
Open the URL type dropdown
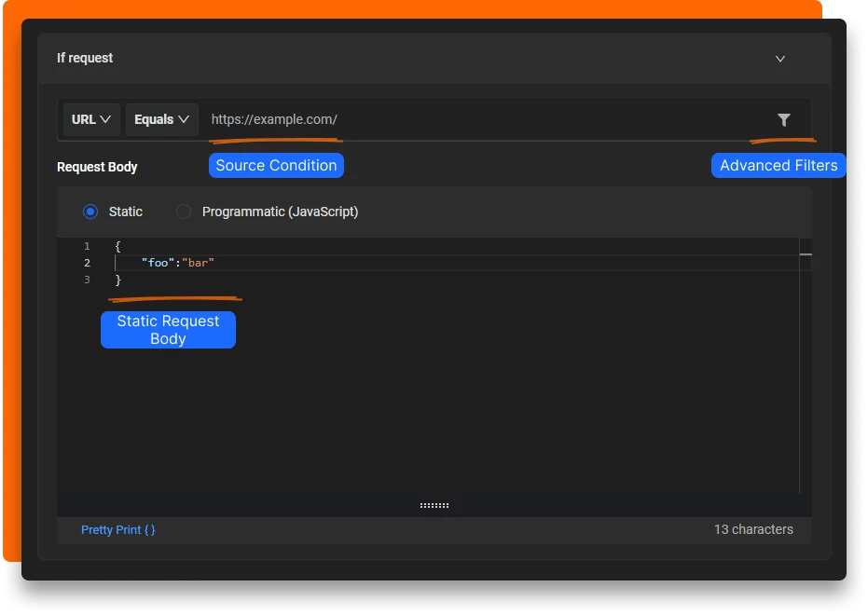91,119
